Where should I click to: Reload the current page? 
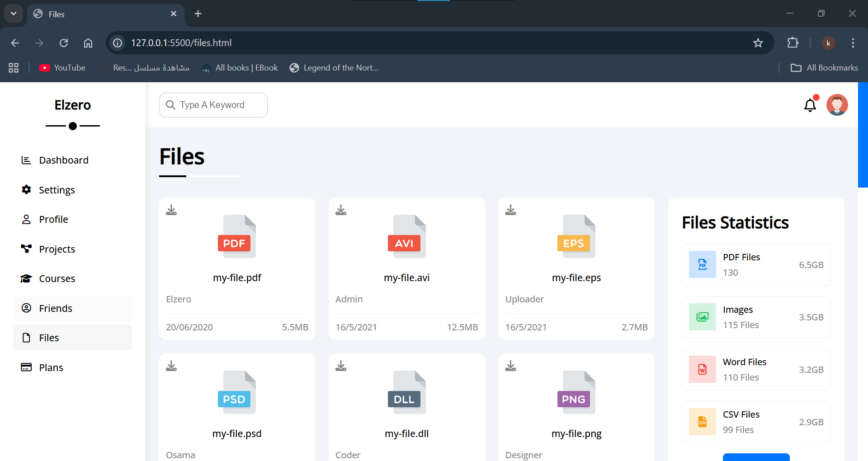click(64, 42)
